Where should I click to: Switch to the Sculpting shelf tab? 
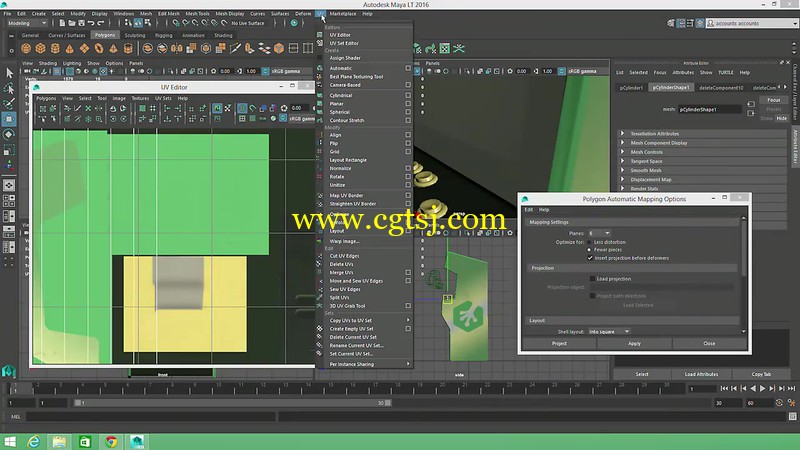[x=135, y=35]
